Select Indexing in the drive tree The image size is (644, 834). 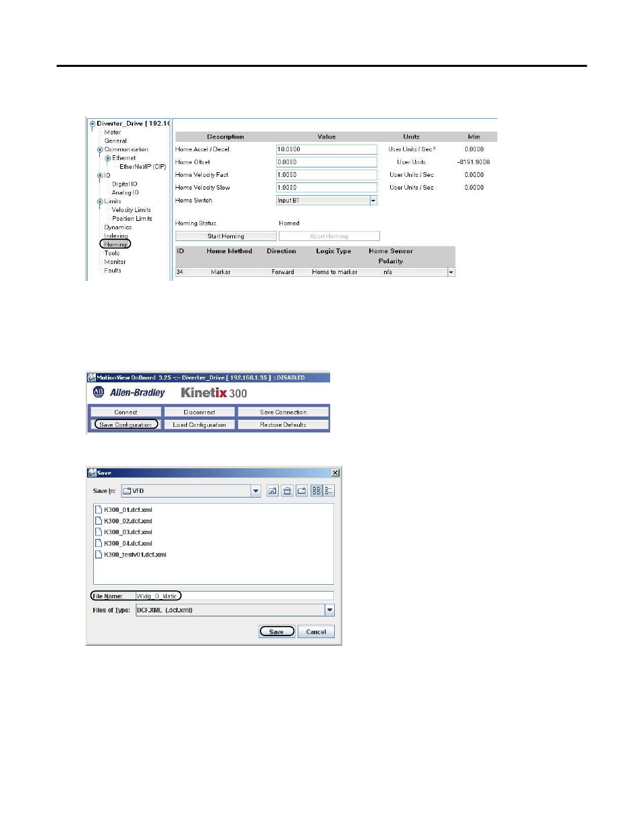pos(116,236)
